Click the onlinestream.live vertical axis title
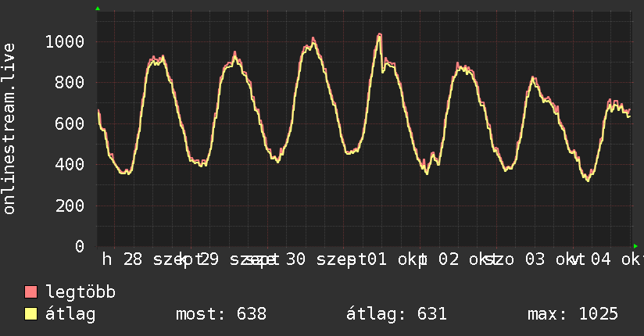 (9, 129)
